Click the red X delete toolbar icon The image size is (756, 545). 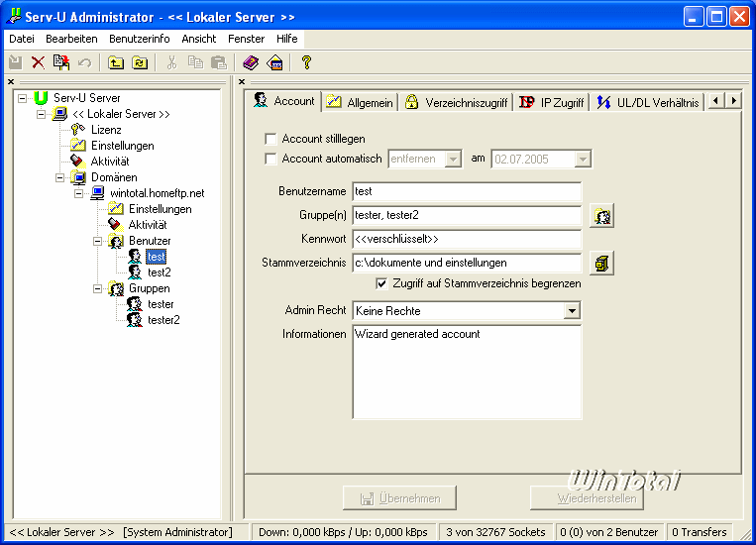click(38, 62)
